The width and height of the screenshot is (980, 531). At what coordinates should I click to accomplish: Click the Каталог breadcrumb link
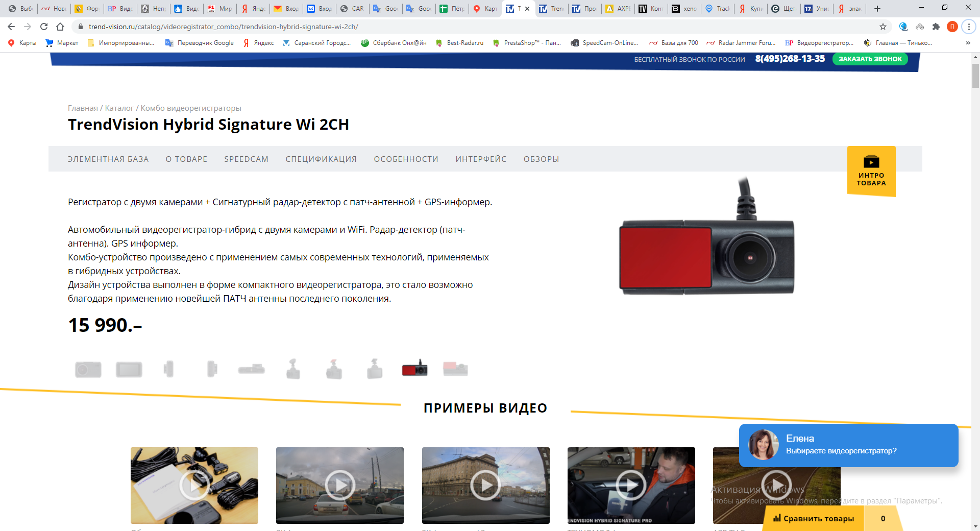tap(119, 108)
